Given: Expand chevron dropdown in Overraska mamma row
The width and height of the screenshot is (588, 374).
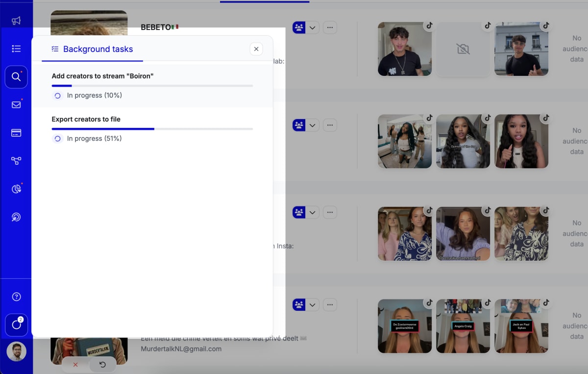Looking at the screenshot, I should click(x=313, y=212).
